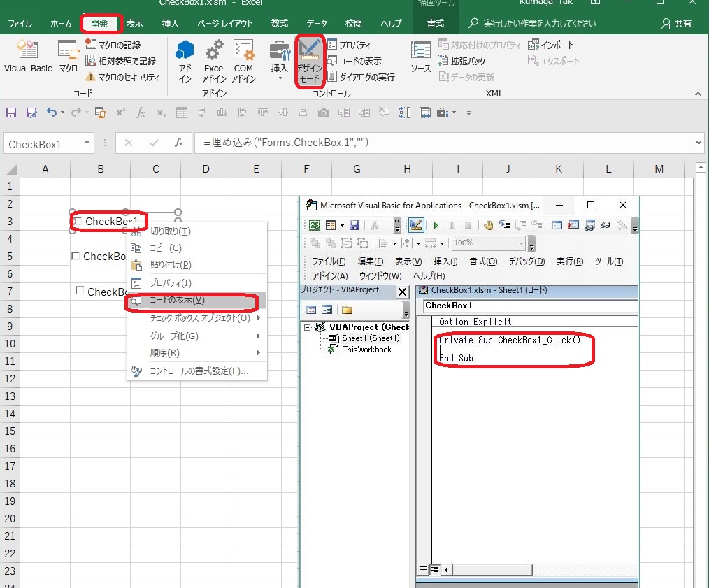Open the 100% zoom combo box in VBA toolbar
Viewport: 709px width, 588px height.
click(489, 243)
